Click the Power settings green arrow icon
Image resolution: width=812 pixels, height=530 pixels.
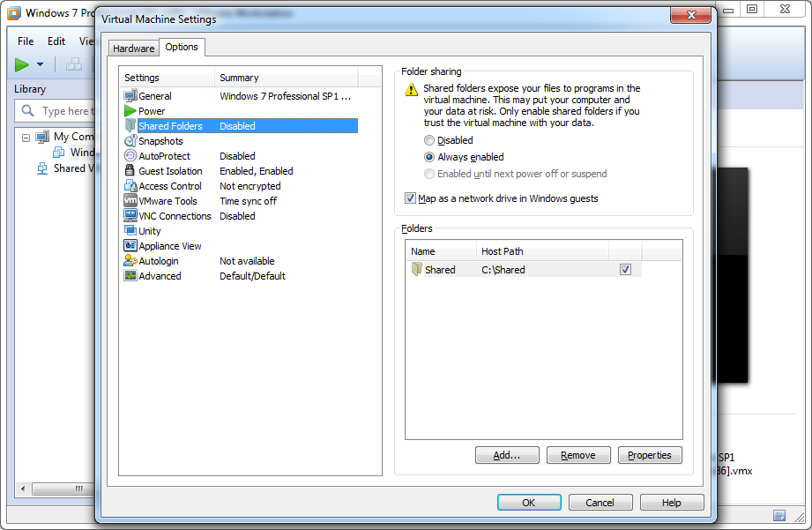(x=130, y=111)
